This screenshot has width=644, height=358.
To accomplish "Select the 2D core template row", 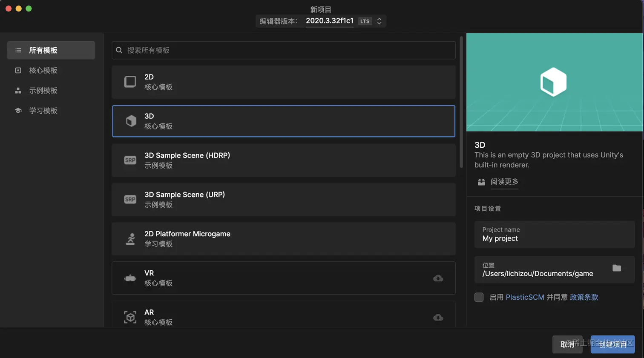I will [x=284, y=82].
